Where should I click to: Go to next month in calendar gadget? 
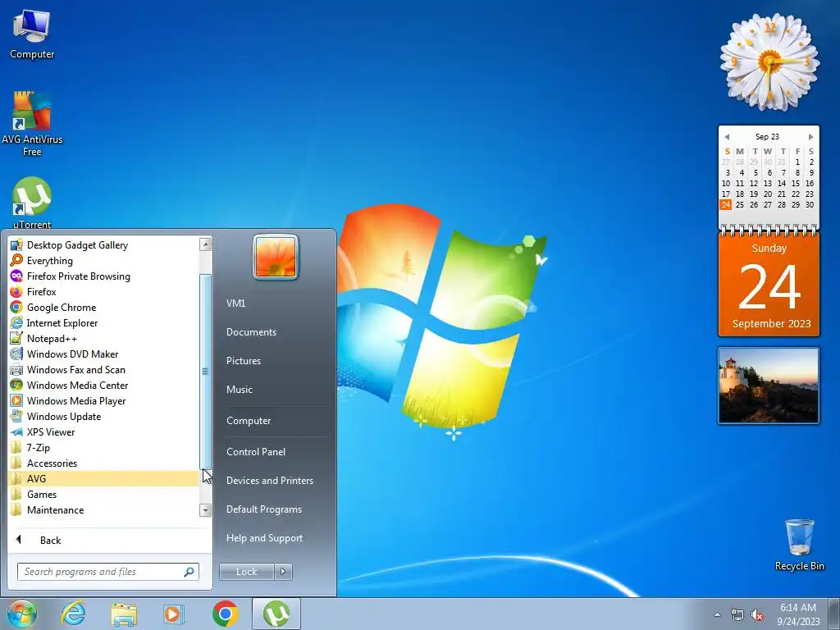coord(810,137)
